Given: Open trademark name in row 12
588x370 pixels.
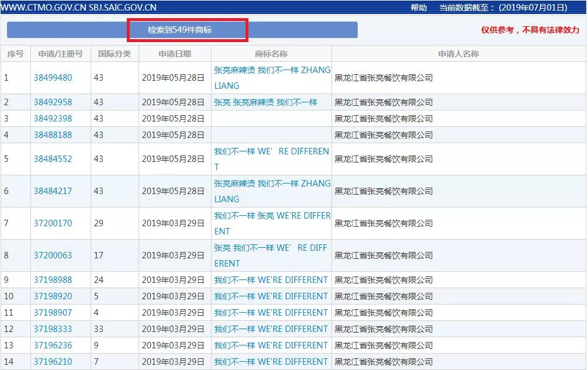Looking at the screenshot, I should [271, 329].
